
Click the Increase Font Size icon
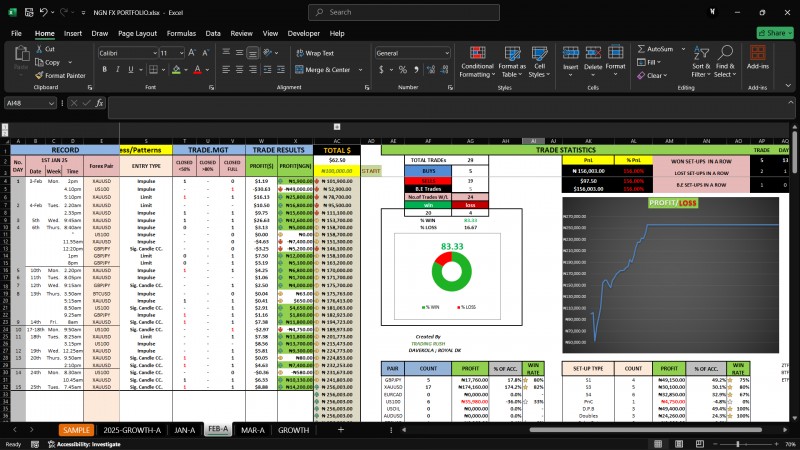pos(192,53)
